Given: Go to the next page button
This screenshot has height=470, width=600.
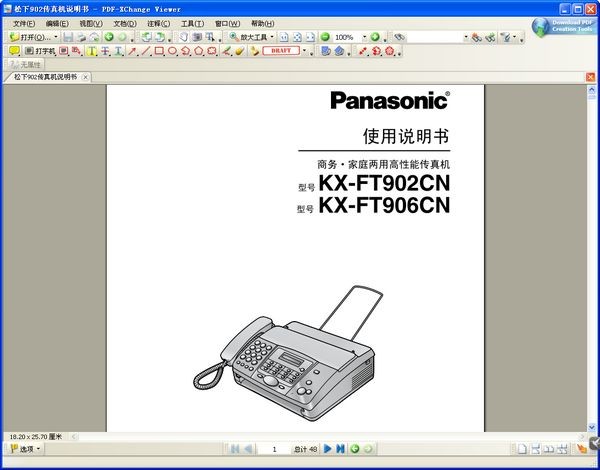Looking at the screenshot, I should (328, 449).
